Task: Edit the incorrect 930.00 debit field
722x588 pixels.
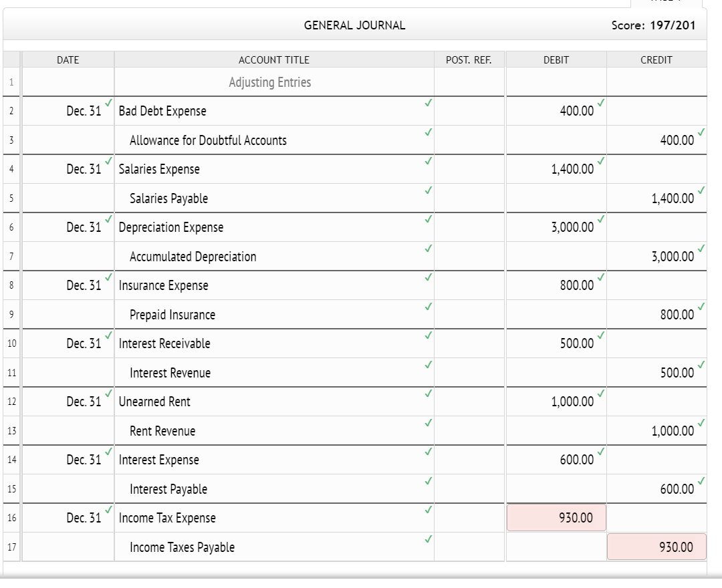Action: pyautogui.click(x=556, y=518)
